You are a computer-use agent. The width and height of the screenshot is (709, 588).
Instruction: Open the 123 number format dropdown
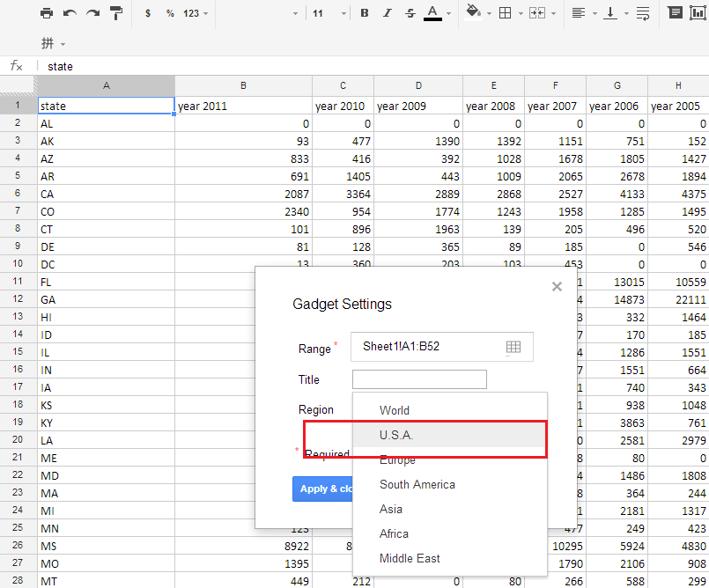195,12
